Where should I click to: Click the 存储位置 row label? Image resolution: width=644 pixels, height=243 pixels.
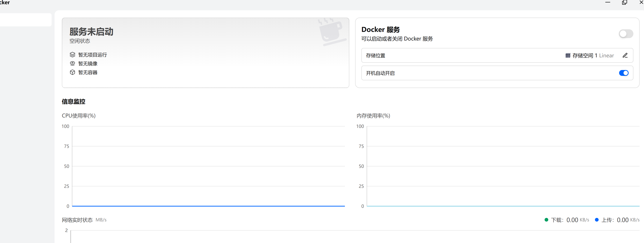click(x=375, y=56)
